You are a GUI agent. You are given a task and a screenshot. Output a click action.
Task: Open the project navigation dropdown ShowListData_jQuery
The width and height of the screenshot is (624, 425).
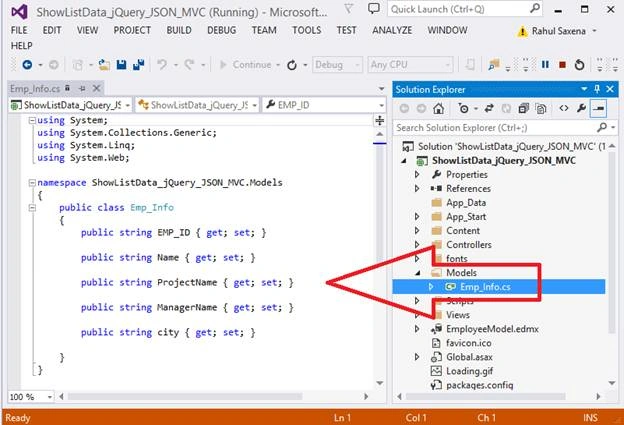click(70, 105)
